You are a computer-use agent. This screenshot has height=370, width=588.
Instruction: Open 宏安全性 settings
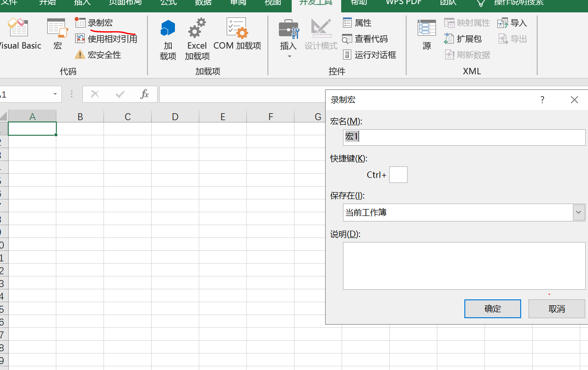coord(98,55)
